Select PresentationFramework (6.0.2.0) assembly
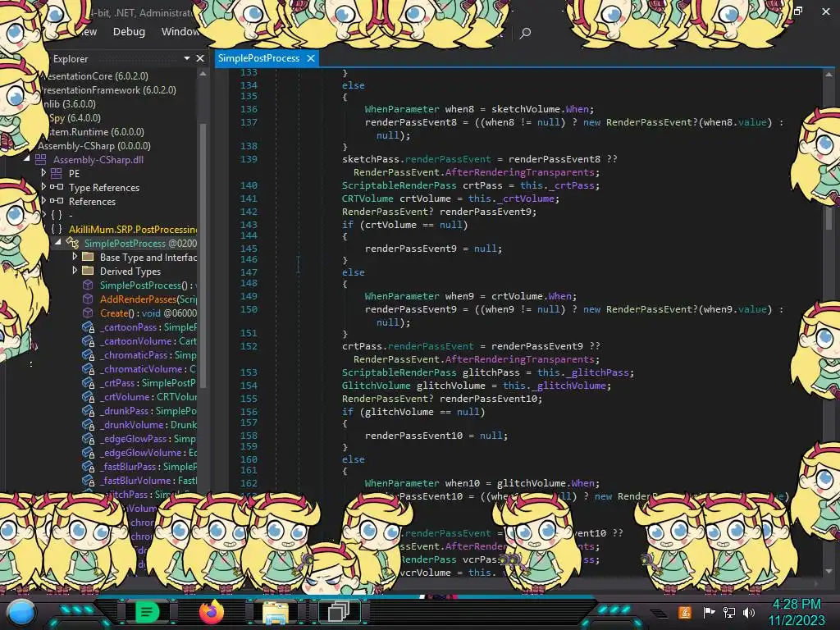 pyautogui.click(x=109, y=90)
